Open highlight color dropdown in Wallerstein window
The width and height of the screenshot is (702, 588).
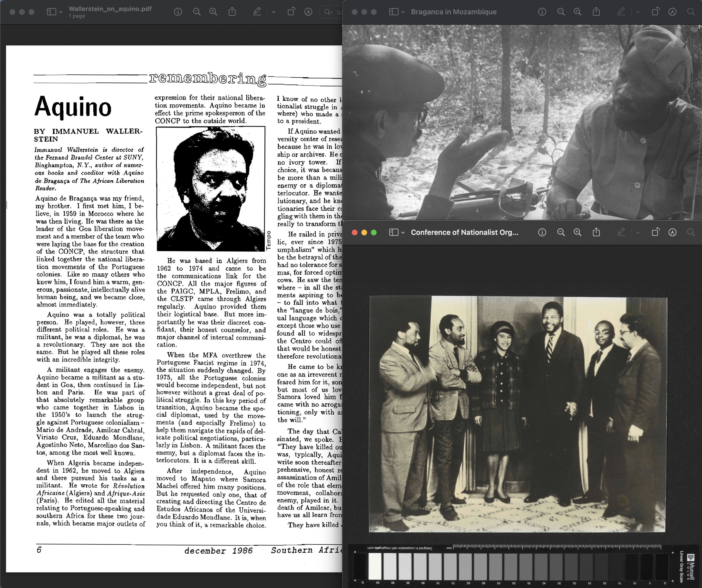tap(274, 12)
